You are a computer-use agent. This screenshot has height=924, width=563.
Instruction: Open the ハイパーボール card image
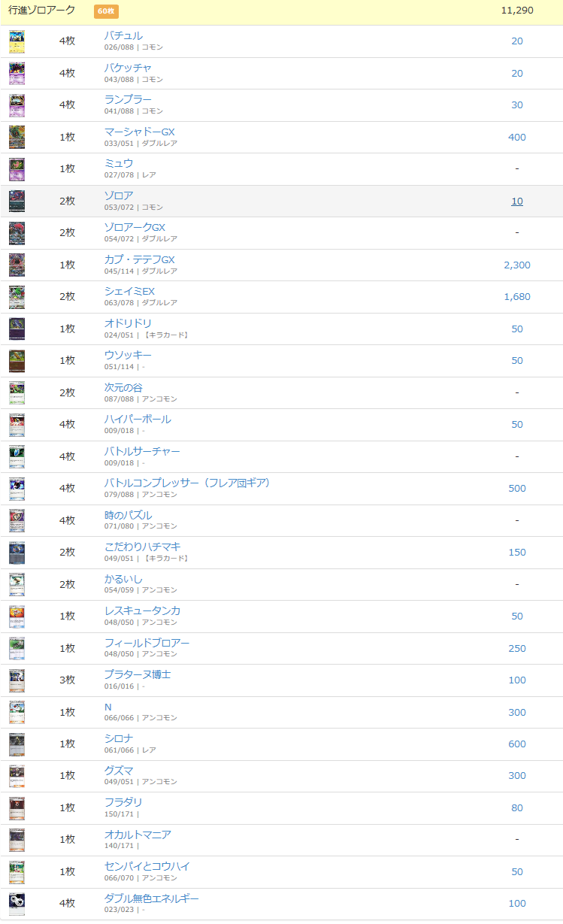[17, 424]
